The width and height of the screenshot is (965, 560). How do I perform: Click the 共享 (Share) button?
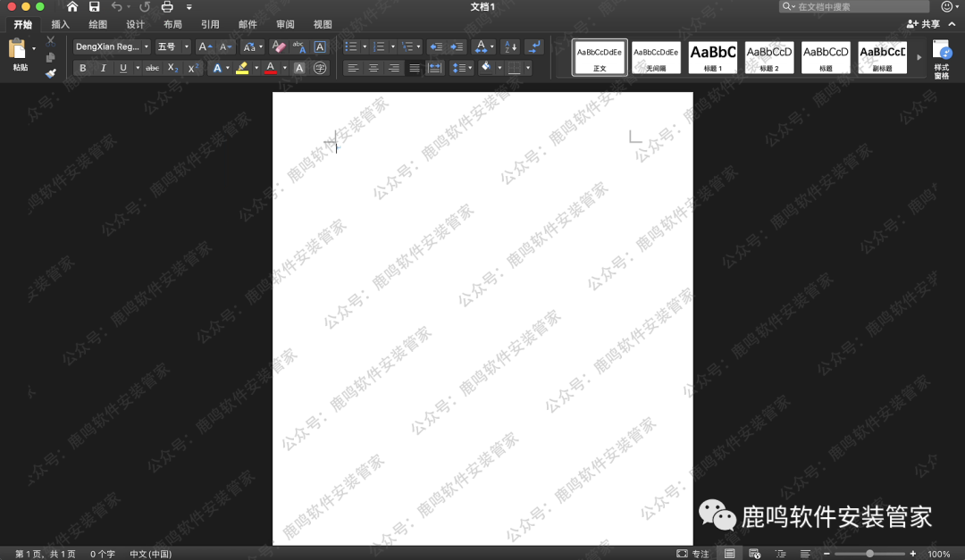click(924, 25)
